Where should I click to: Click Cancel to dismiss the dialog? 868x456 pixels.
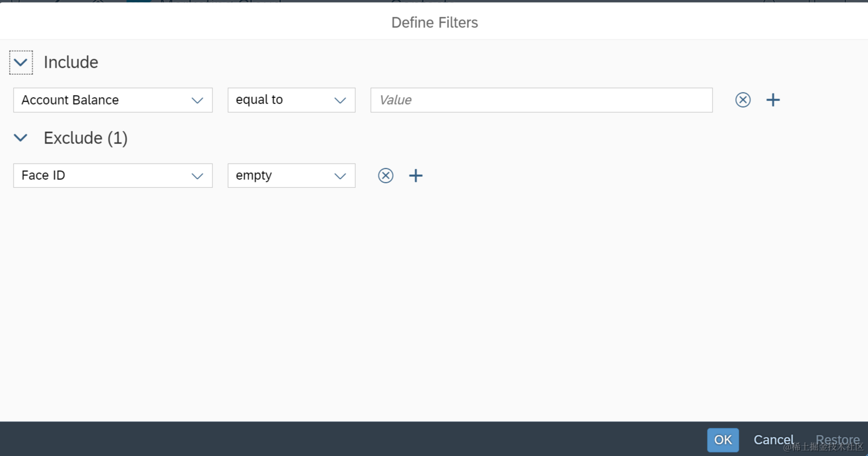point(774,439)
